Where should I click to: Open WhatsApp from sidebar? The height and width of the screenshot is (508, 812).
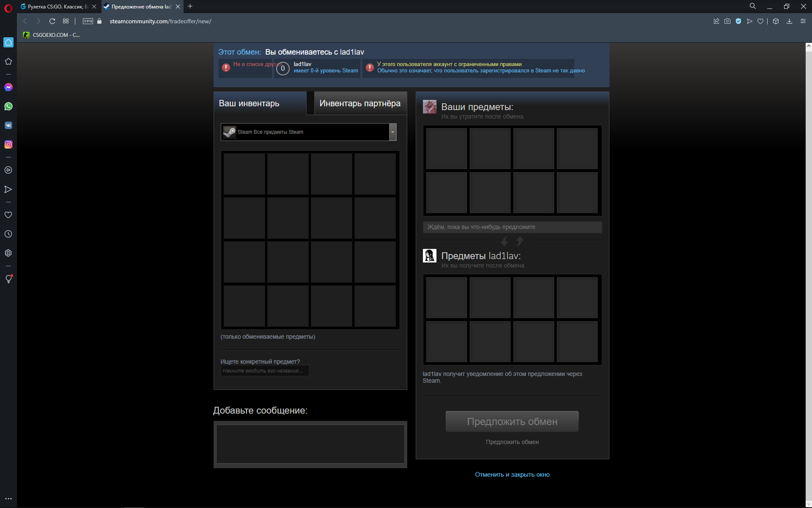pyautogui.click(x=8, y=106)
